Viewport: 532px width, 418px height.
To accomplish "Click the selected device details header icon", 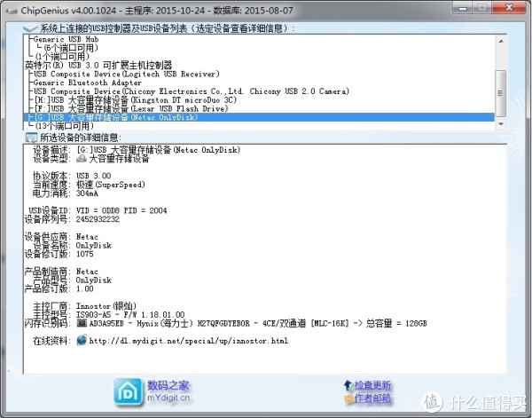I will [x=31, y=138].
